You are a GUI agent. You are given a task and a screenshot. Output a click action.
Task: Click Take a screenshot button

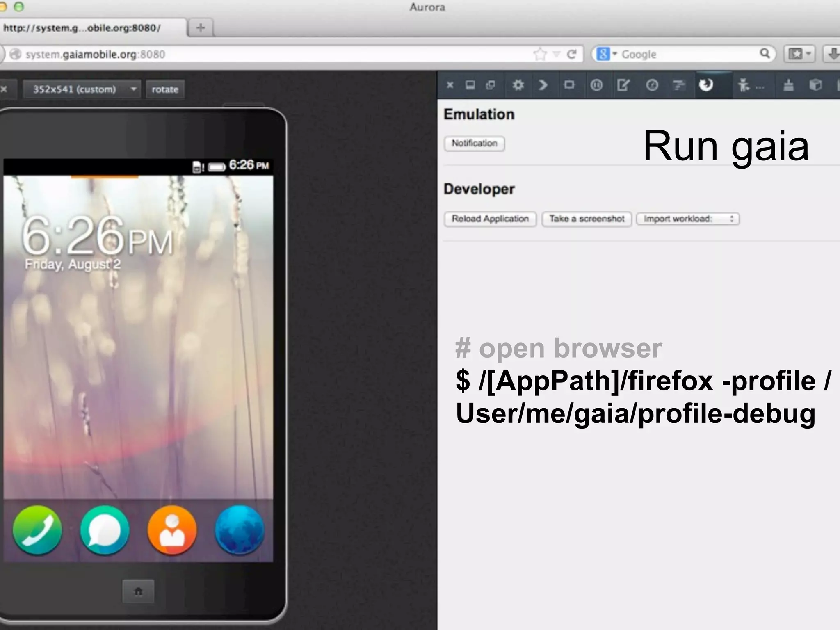[x=587, y=219]
